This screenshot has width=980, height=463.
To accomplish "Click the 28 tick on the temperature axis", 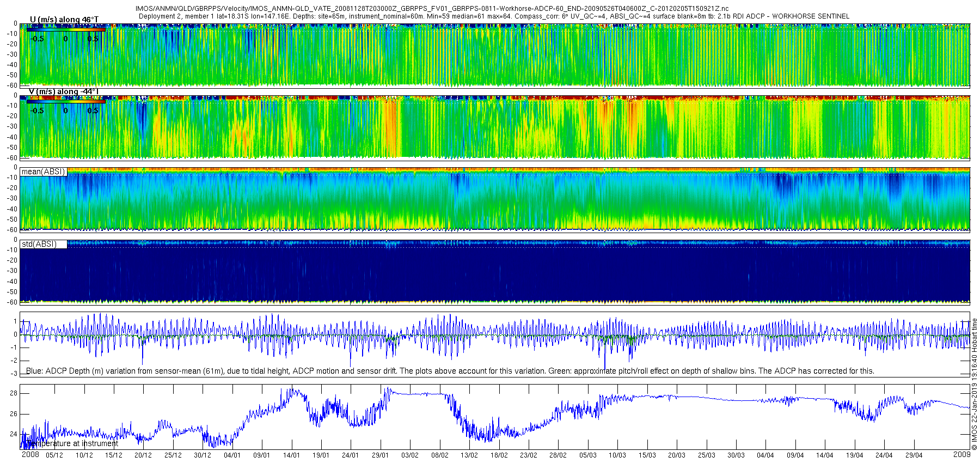I will tap(14, 393).
